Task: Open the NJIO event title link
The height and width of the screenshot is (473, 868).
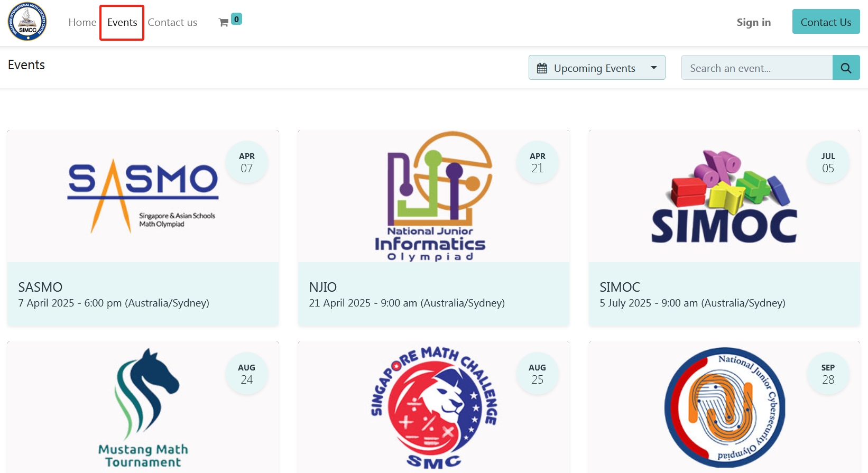Action: pyautogui.click(x=322, y=287)
